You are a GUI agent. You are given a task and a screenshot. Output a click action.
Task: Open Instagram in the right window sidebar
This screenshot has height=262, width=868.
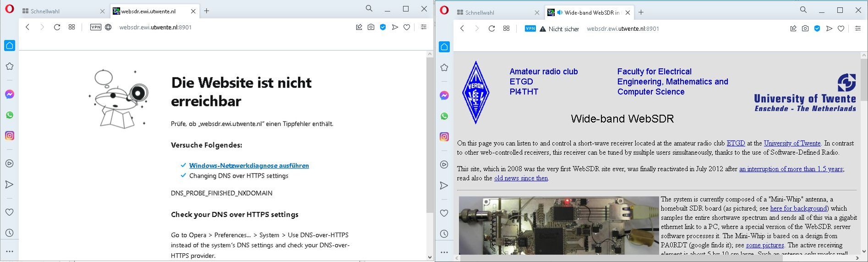coord(444,136)
